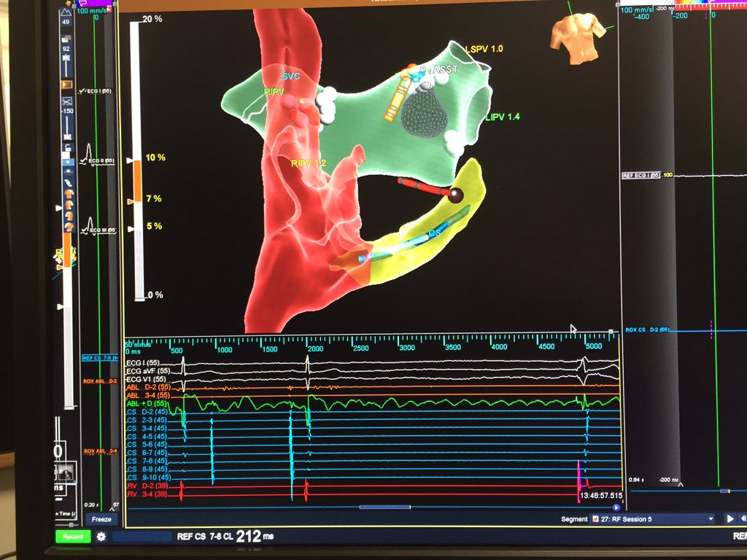
Task: Click the first torso view preset icon
Action: coord(69,194)
